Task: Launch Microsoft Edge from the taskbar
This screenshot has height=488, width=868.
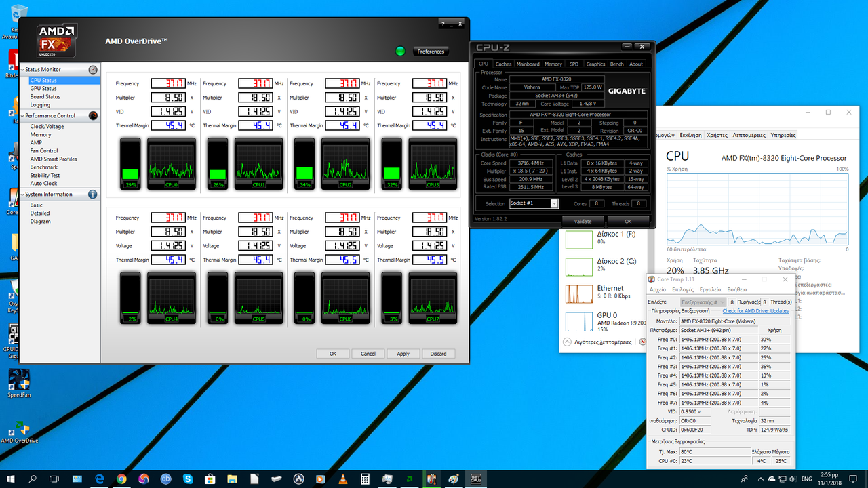Action: [x=99, y=479]
